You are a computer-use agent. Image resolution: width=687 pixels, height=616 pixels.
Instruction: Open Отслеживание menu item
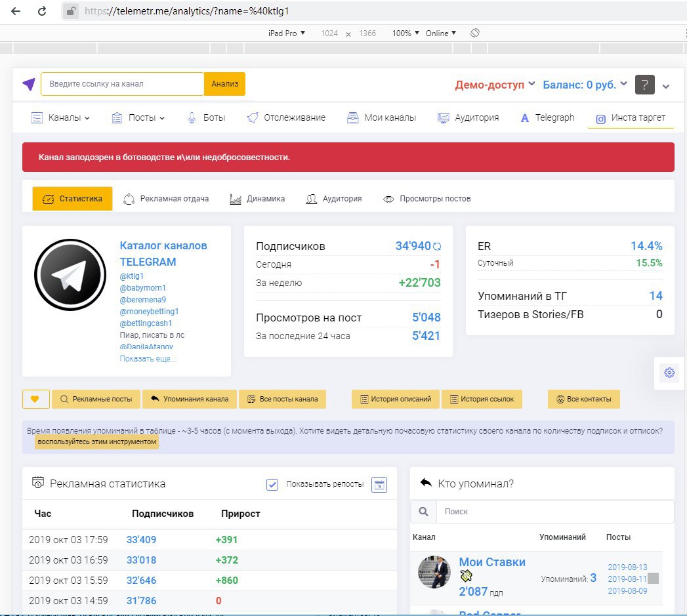click(x=286, y=117)
